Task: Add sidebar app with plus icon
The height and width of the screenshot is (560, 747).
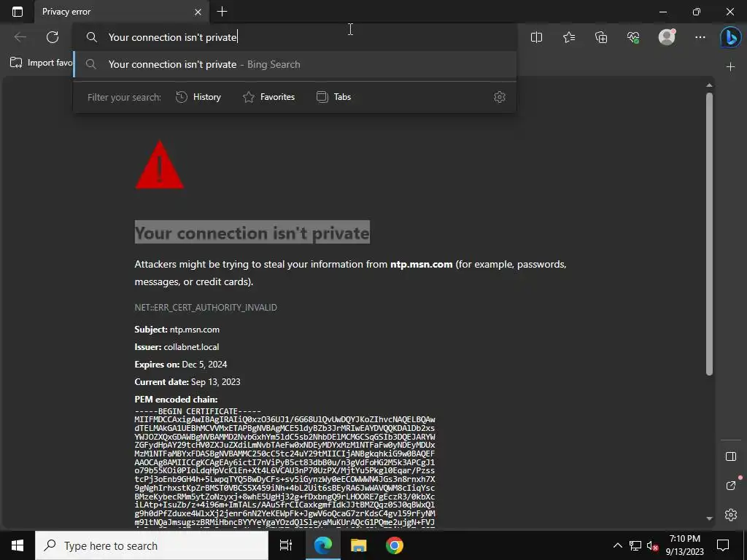Action: pos(731,67)
